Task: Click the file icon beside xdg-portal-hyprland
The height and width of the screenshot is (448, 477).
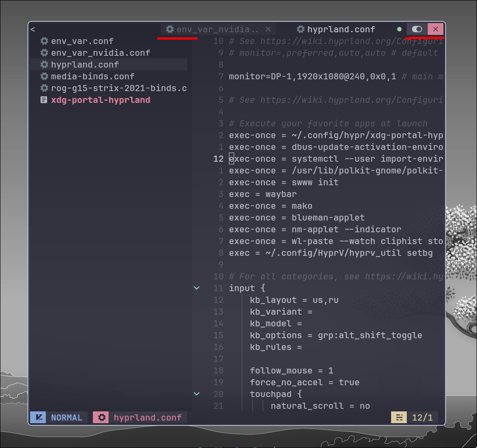Action: pyautogui.click(x=44, y=99)
